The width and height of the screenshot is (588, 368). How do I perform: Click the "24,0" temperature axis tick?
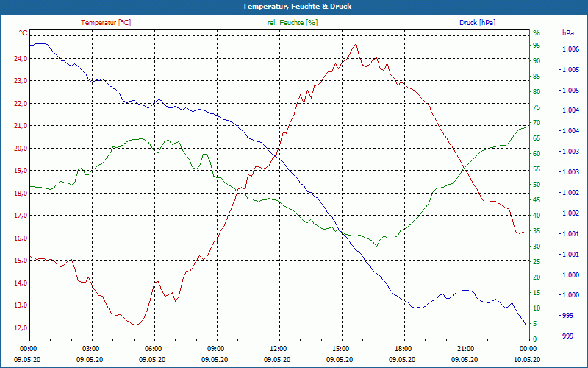click(x=21, y=58)
